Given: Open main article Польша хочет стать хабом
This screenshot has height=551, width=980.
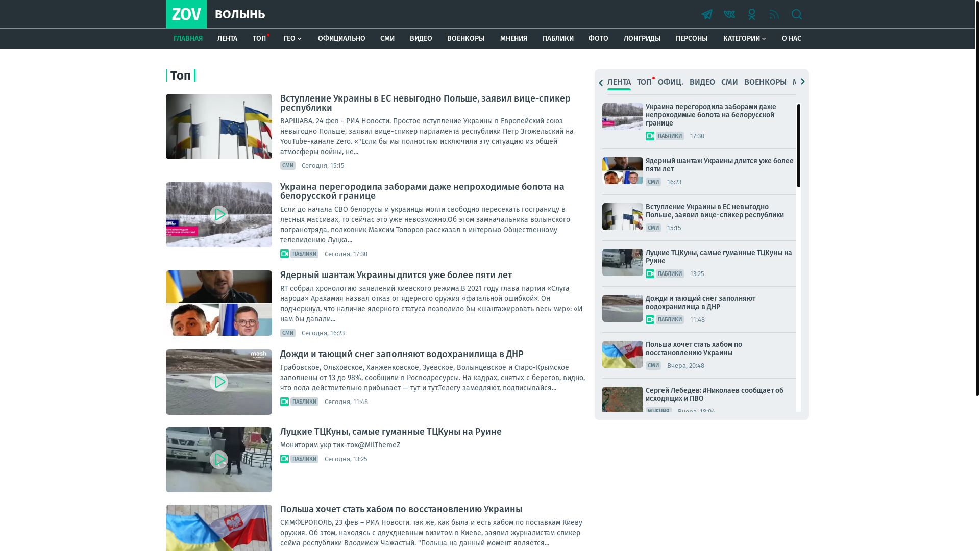Looking at the screenshot, I should pos(401,509).
